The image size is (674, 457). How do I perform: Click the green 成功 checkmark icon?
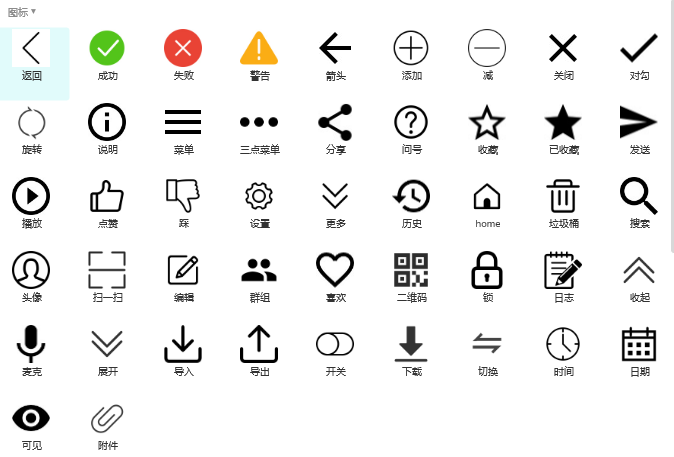point(107,48)
